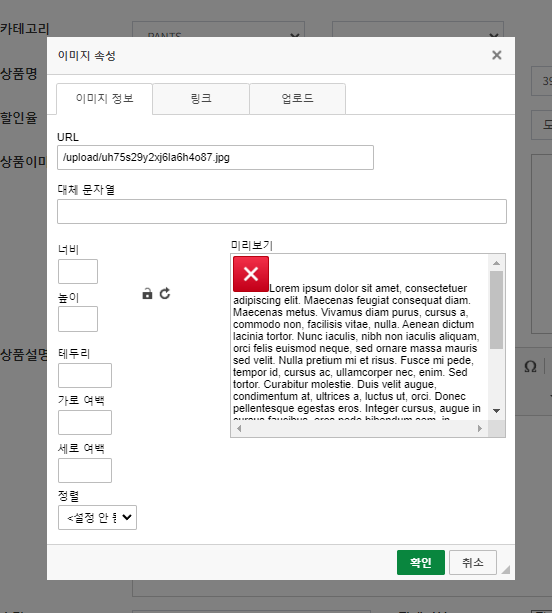552x613 pixels.
Task: Click the preview scroll left arrow
Action: point(239,428)
